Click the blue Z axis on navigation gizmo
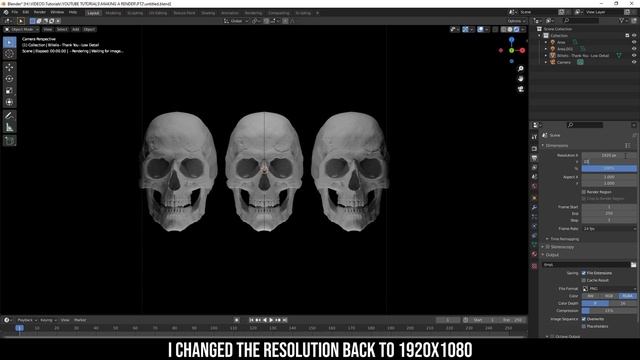Image resolution: width=640 pixels, height=360 pixels. pyautogui.click(x=511, y=40)
